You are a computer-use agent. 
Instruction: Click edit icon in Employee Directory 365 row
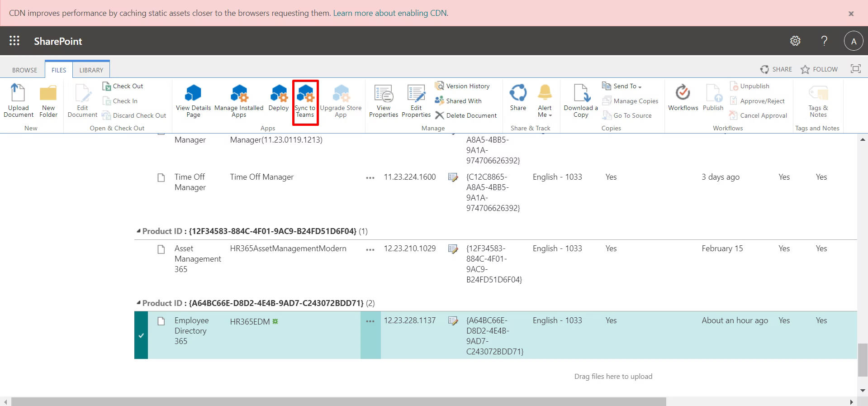point(453,320)
